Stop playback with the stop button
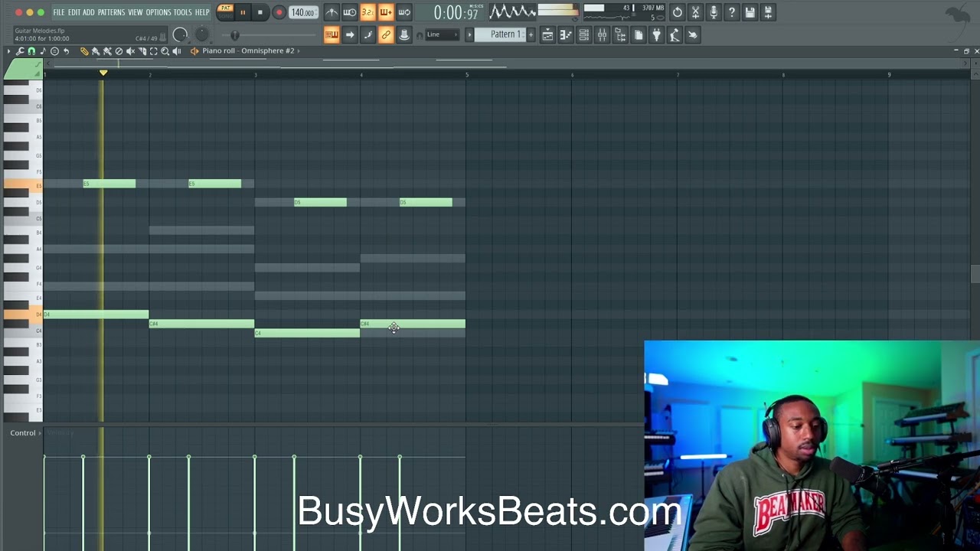 click(260, 12)
